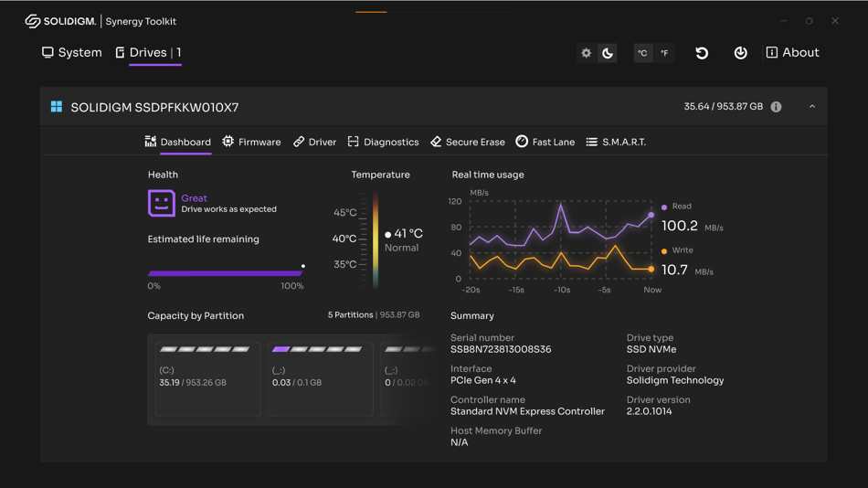Select the (C:) partition card
The height and width of the screenshot is (488, 868).
pyautogui.click(x=207, y=379)
